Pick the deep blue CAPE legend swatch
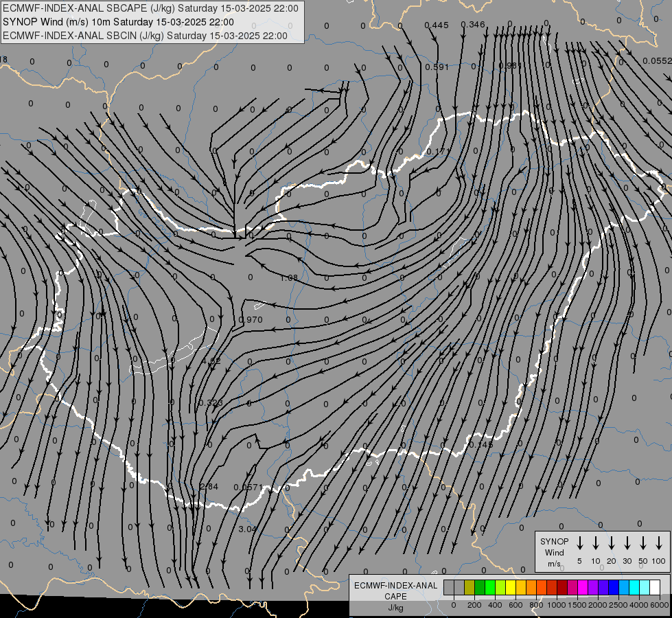The height and width of the screenshot is (618, 672). [614, 588]
